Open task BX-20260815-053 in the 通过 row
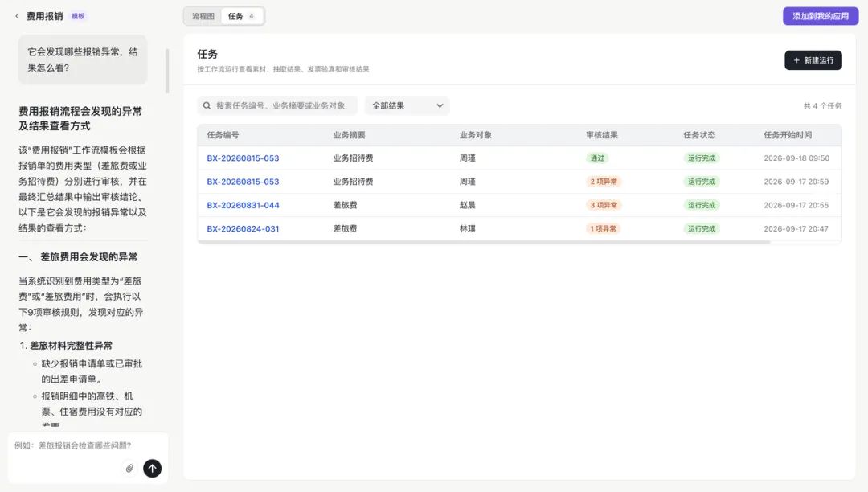 click(x=243, y=158)
